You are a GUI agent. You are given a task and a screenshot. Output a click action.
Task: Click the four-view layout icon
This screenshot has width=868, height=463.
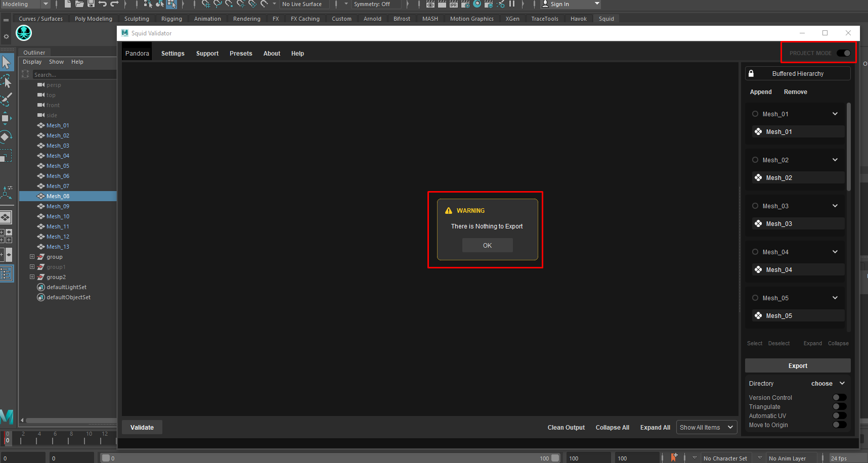6,236
